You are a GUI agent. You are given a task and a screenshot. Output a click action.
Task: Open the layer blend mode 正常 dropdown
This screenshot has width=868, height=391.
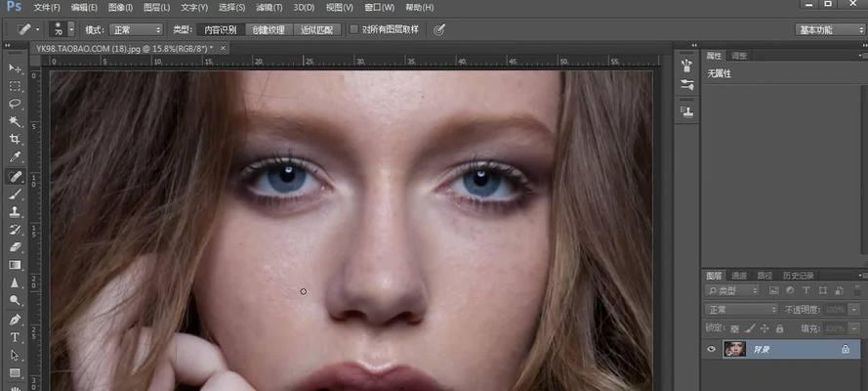pos(741,310)
